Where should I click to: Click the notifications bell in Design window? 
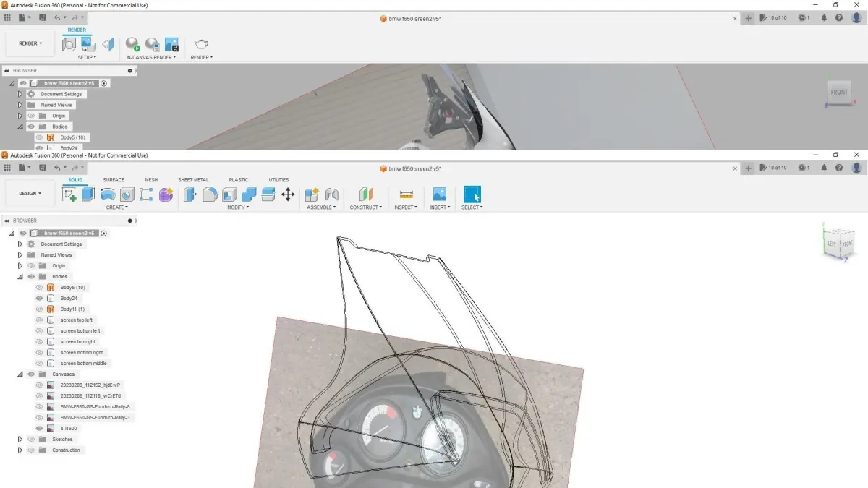(824, 168)
